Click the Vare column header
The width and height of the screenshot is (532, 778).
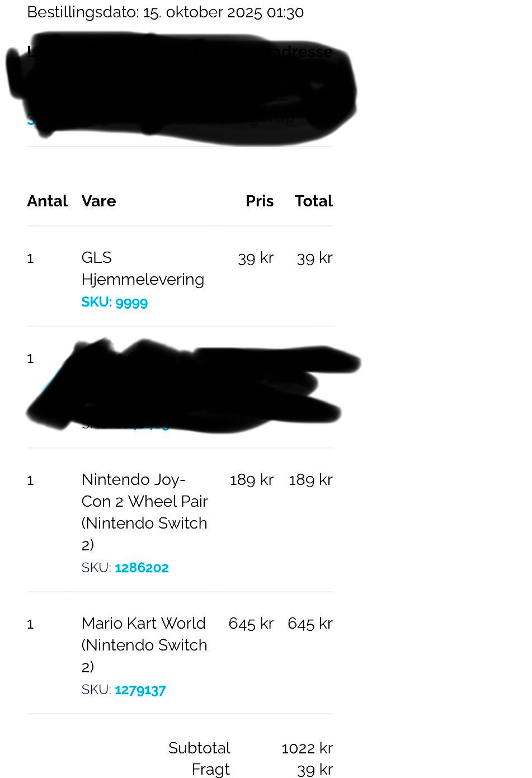pyautogui.click(x=98, y=201)
